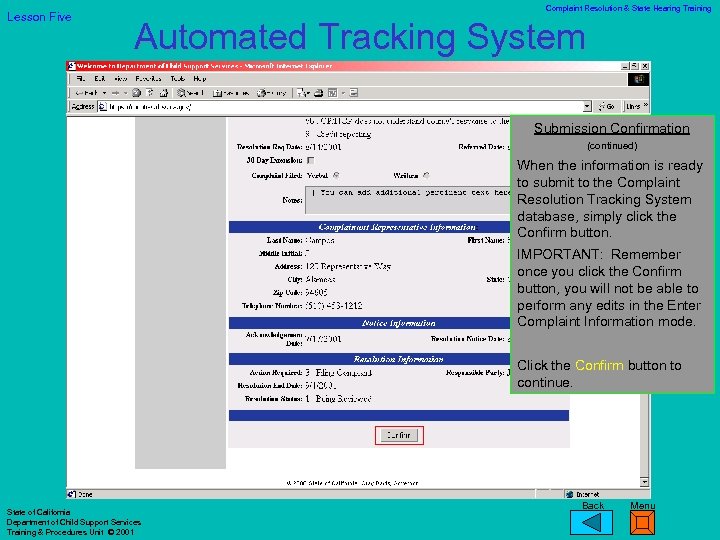The image size is (720, 540).
Task: Click the title bar IE window icon
Action: [72, 66]
